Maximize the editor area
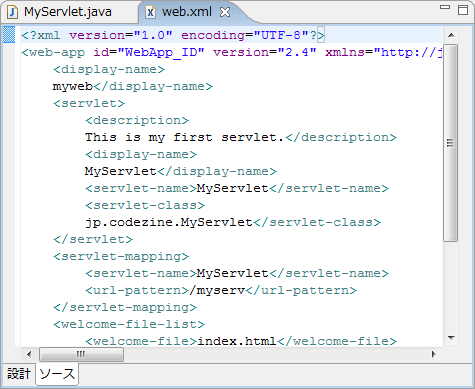Viewport: 475px width, 389px height. pyautogui.click(x=463, y=10)
